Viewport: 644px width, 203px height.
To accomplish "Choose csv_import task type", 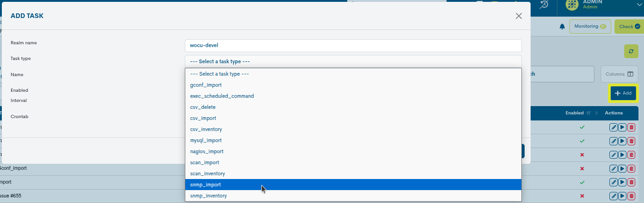I will pyautogui.click(x=353, y=118).
